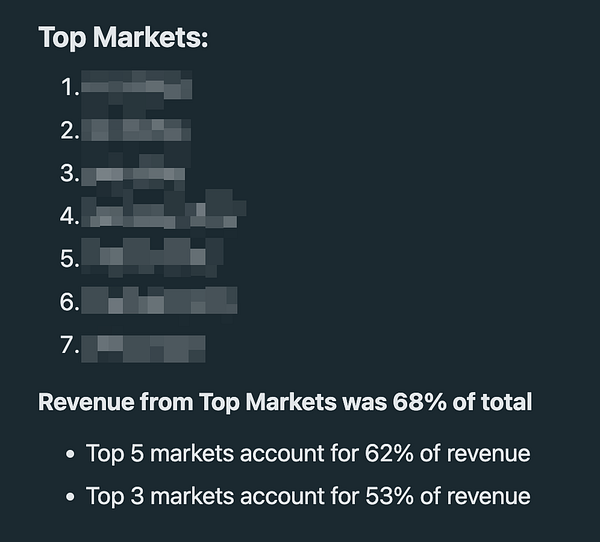Click the "Top Markets:" heading
600x542 pixels.
click(123, 38)
